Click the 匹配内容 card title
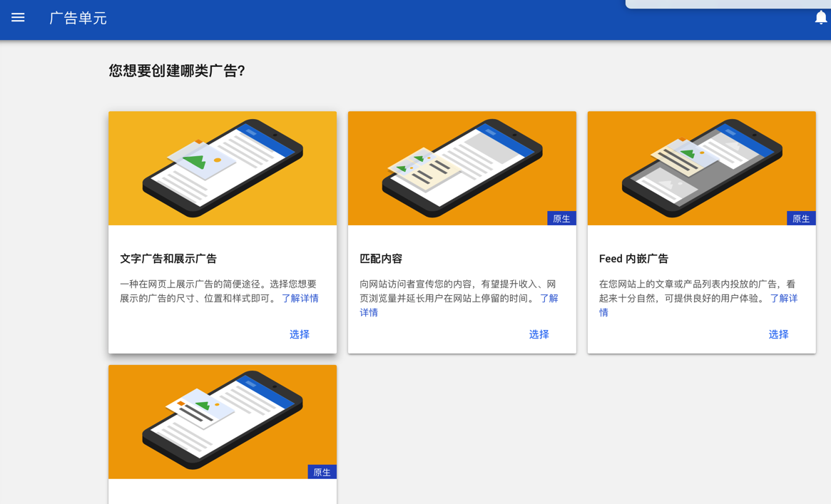The width and height of the screenshot is (831, 504). (381, 258)
